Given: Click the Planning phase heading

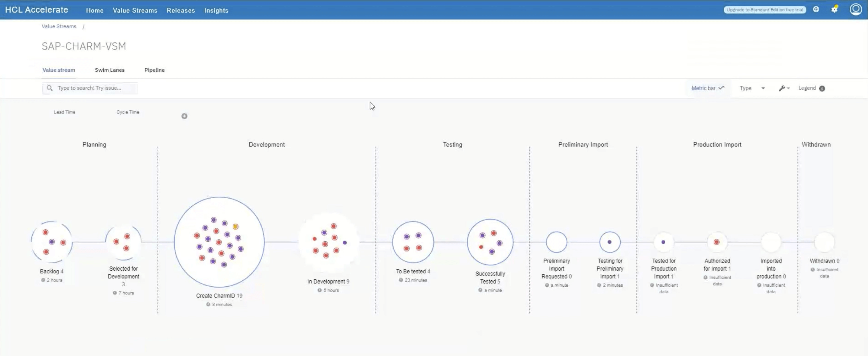Looking at the screenshot, I should click(x=94, y=144).
